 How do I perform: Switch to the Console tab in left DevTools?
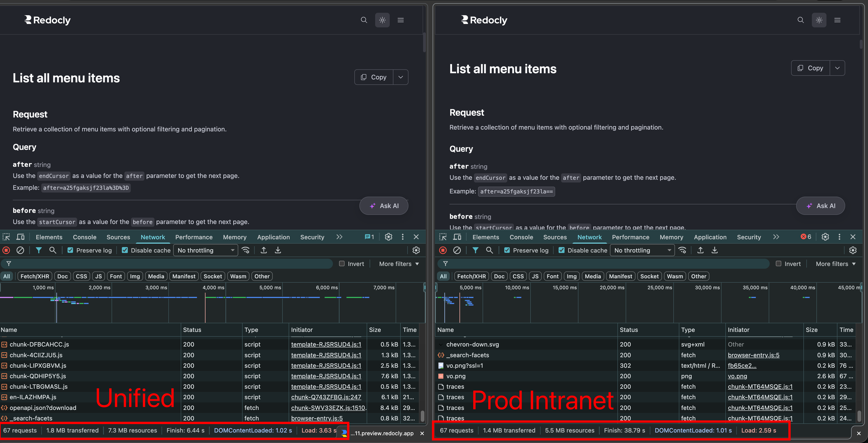(x=85, y=237)
